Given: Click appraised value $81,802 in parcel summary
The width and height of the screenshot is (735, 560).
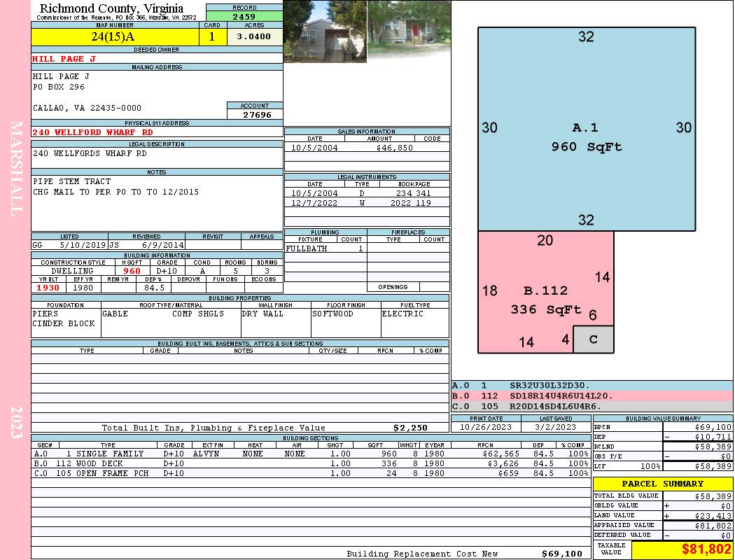Looking at the screenshot, I should tap(713, 526).
